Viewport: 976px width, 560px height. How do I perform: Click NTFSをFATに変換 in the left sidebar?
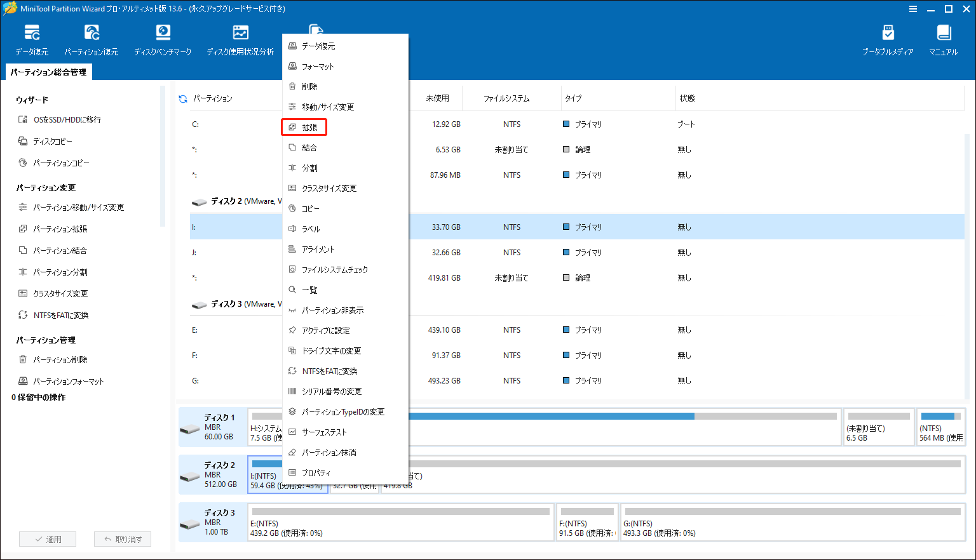click(53, 315)
